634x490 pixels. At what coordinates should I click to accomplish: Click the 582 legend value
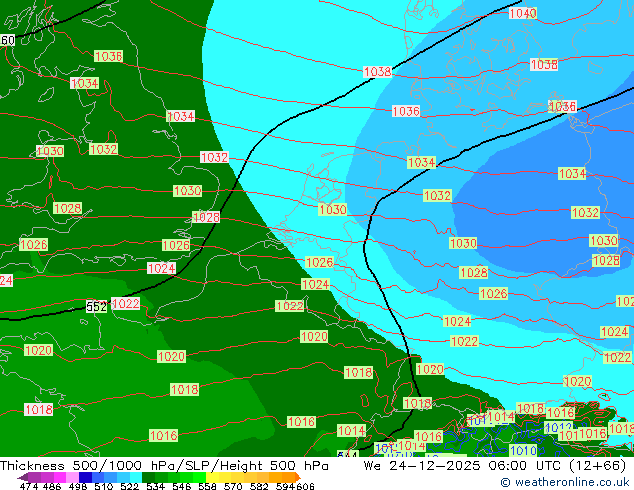(x=259, y=486)
